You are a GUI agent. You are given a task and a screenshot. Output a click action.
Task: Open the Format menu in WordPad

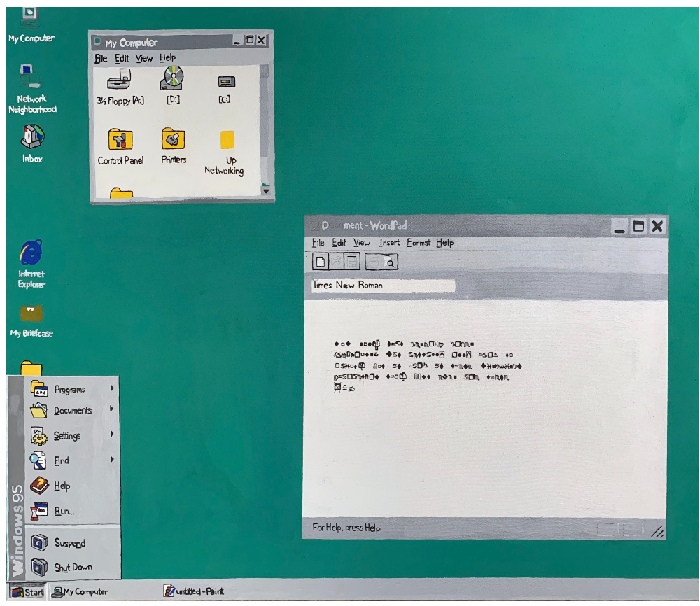419,242
